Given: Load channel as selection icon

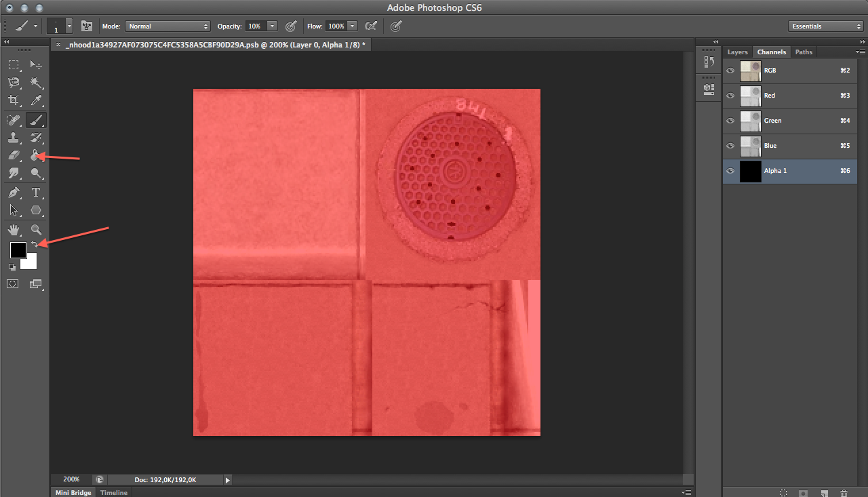Looking at the screenshot, I should tap(783, 493).
